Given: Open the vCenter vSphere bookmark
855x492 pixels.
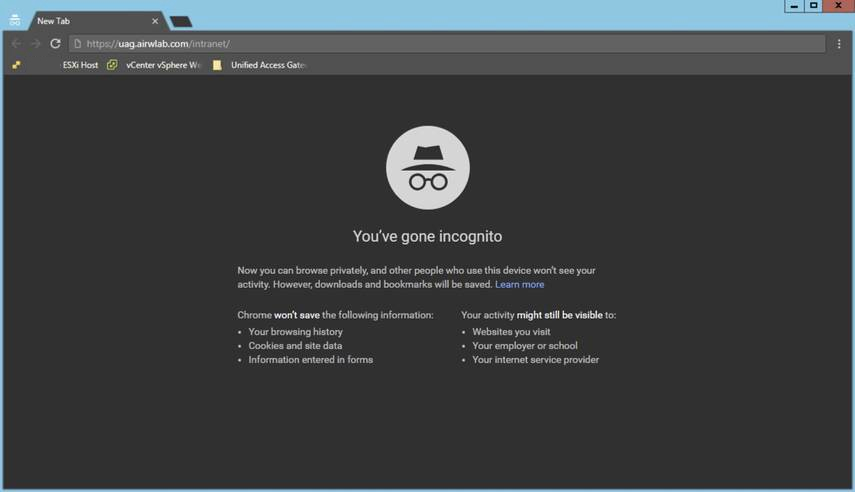Looking at the screenshot, I should 162,65.
